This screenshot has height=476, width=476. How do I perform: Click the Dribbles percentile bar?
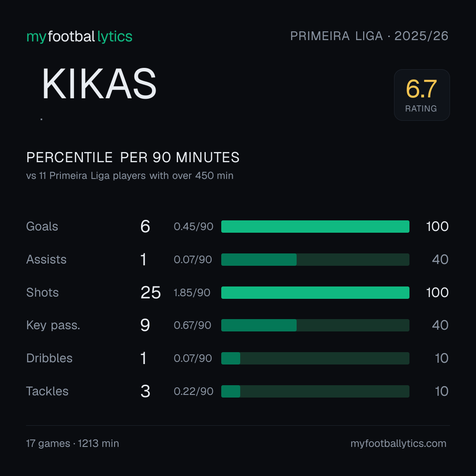315,358
